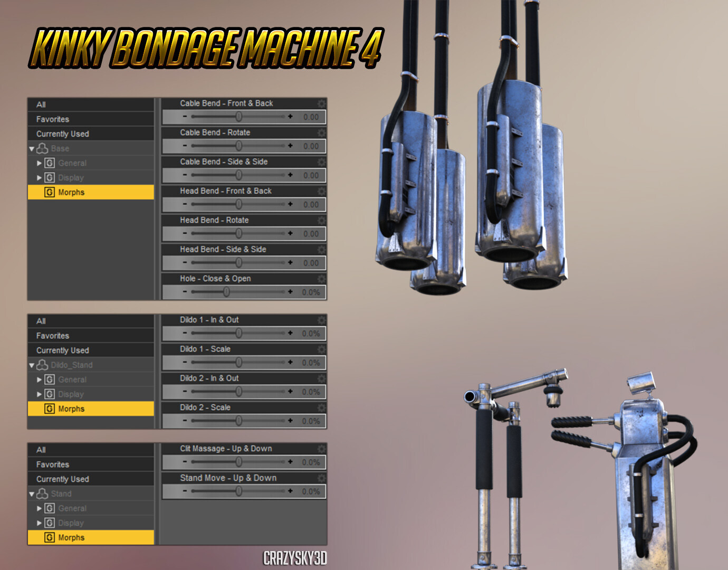Click minus icon on Head Bend - Rotate slider
This screenshot has width=728, height=570.
point(185,233)
